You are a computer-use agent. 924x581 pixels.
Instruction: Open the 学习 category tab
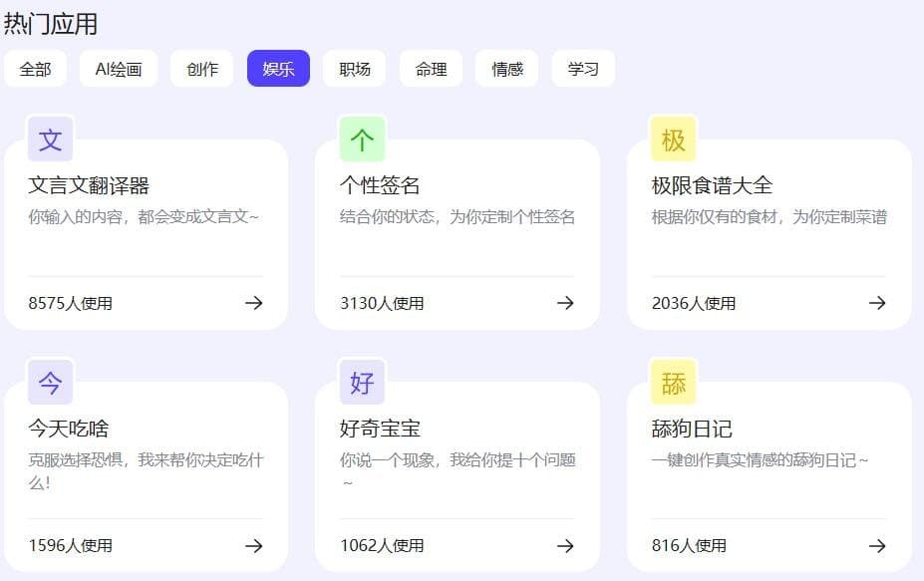tap(583, 69)
